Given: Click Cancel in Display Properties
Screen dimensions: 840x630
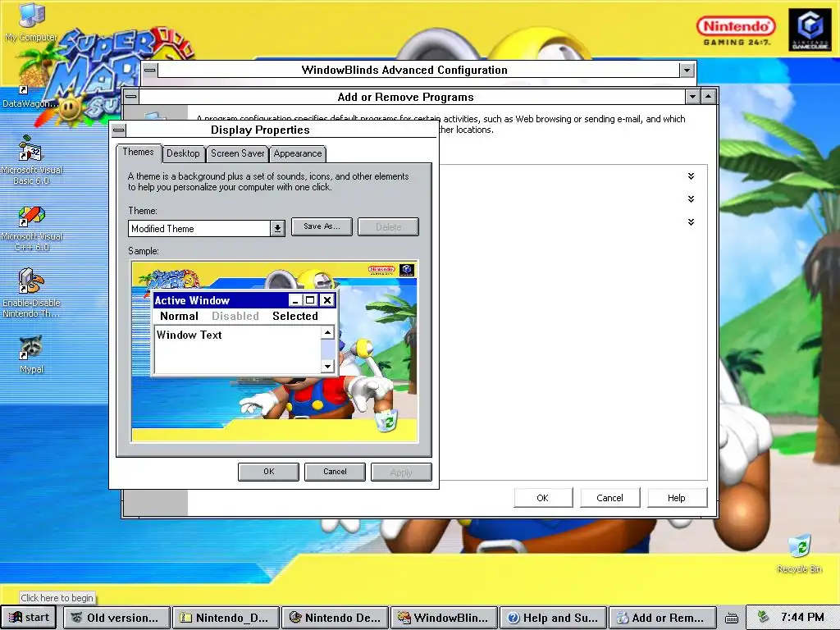Looking at the screenshot, I should coord(335,472).
